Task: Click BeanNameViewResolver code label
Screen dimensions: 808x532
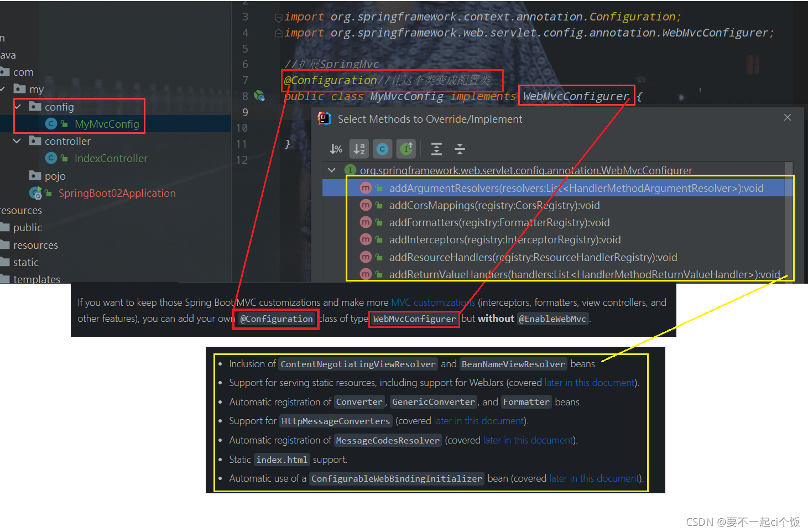Action: point(513,364)
